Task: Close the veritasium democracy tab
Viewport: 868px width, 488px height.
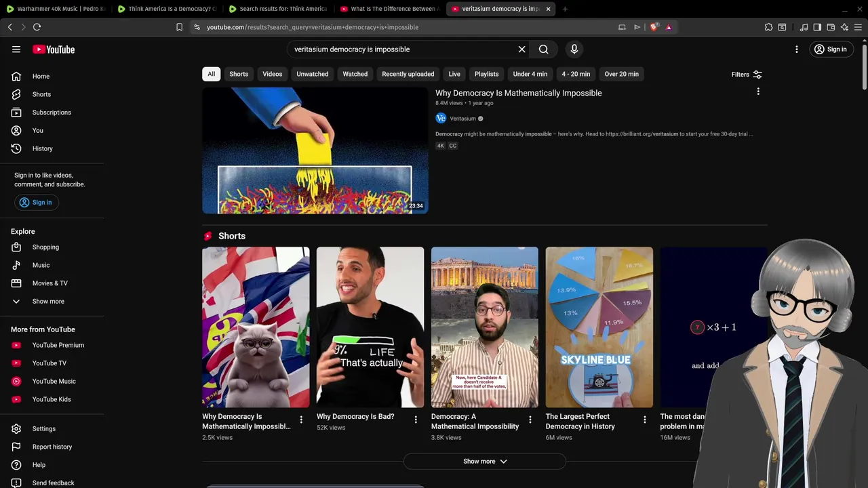Action: pyautogui.click(x=548, y=9)
